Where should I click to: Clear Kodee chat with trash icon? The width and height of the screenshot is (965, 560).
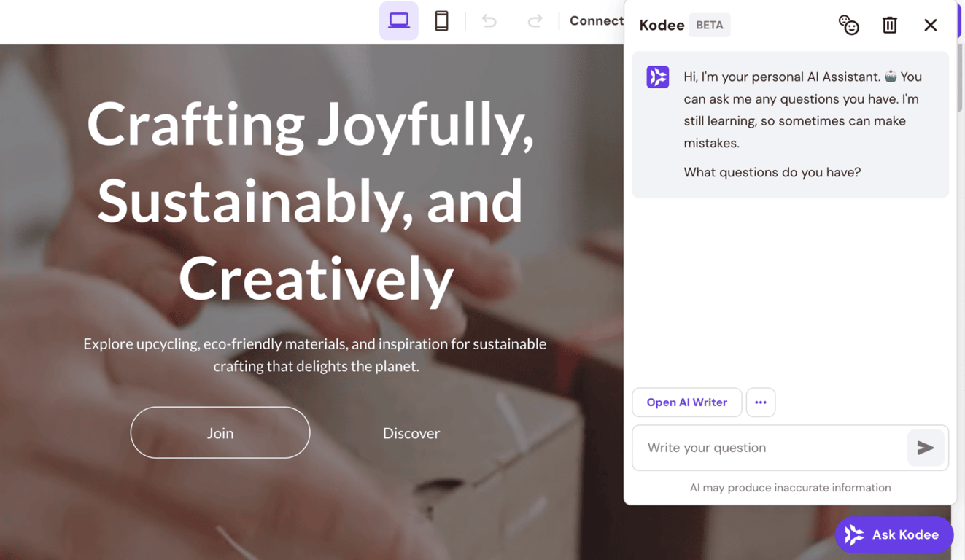tap(889, 24)
